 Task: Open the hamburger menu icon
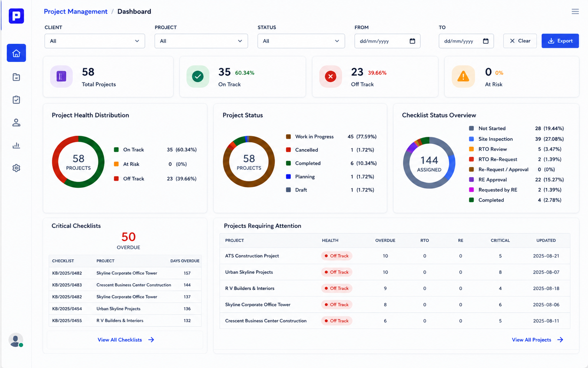(x=575, y=11)
